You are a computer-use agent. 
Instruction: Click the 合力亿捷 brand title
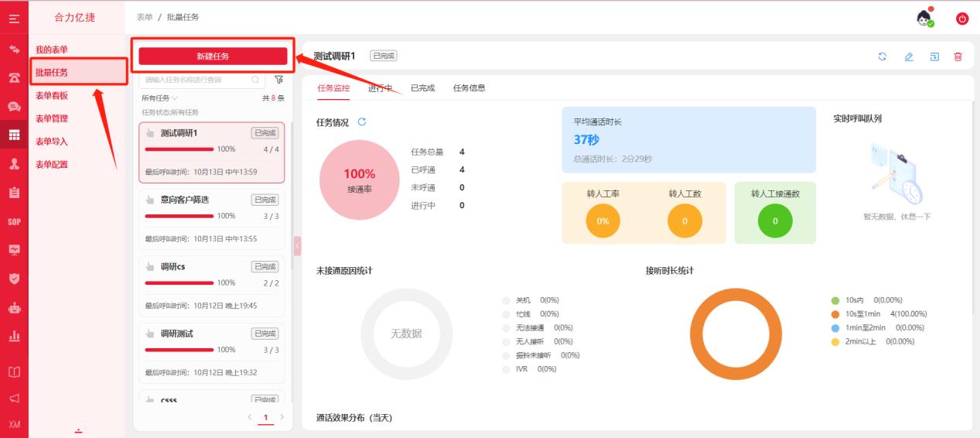(x=75, y=17)
